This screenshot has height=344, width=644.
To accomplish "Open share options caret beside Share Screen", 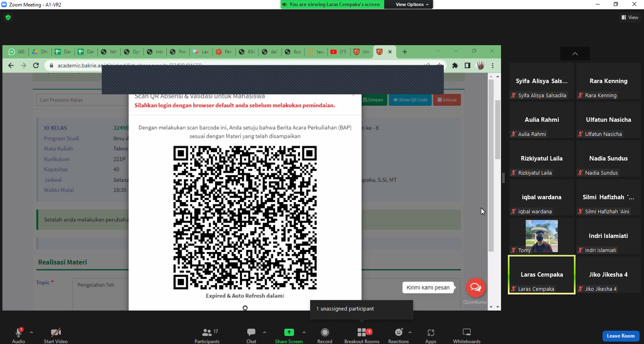I will point(304,332).
